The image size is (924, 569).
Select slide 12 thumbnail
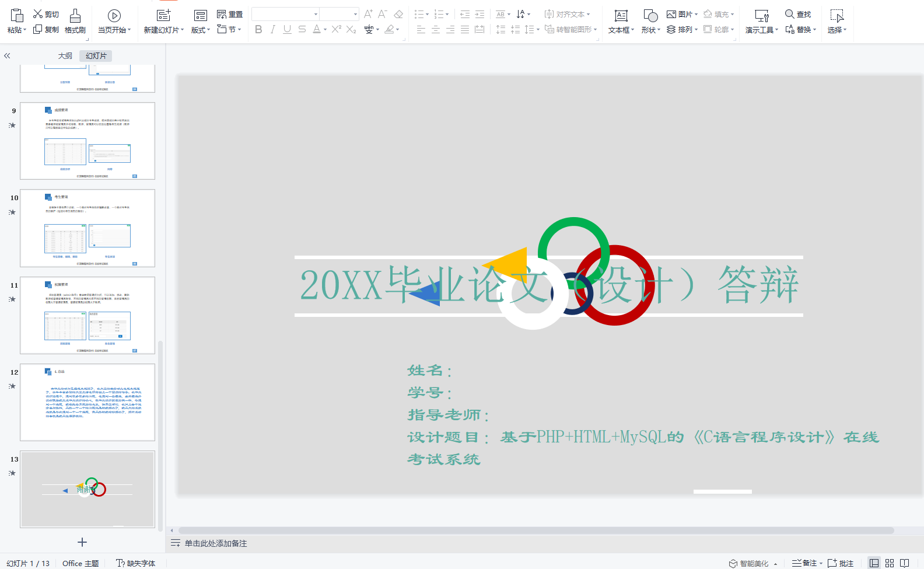pyautogui.click(x=87, y=402)
